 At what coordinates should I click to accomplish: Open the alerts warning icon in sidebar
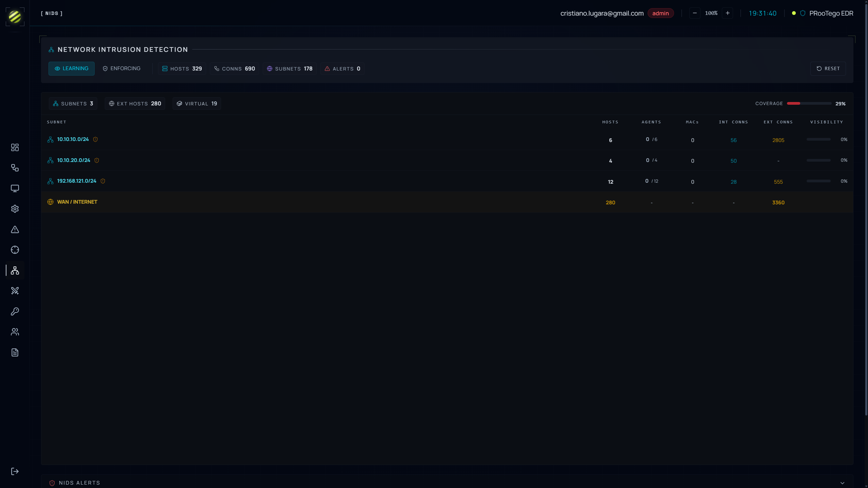pyautogui.click(x=15, y=229)
